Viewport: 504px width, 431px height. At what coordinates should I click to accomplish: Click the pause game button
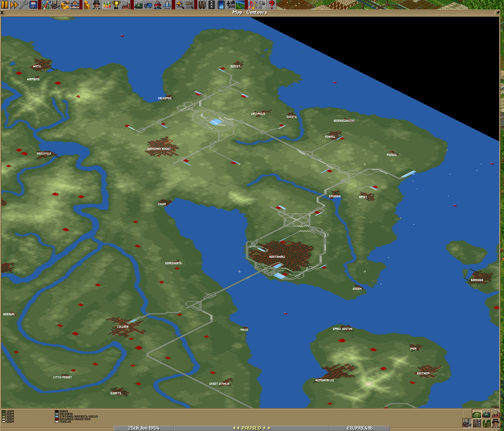click(x=5, y=4)
